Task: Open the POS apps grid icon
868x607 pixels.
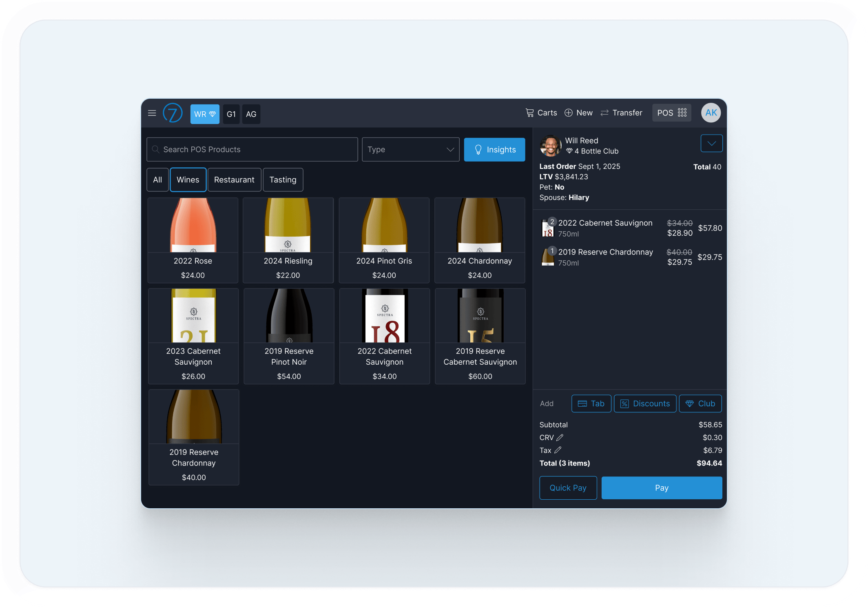Action: pos(682,113)
